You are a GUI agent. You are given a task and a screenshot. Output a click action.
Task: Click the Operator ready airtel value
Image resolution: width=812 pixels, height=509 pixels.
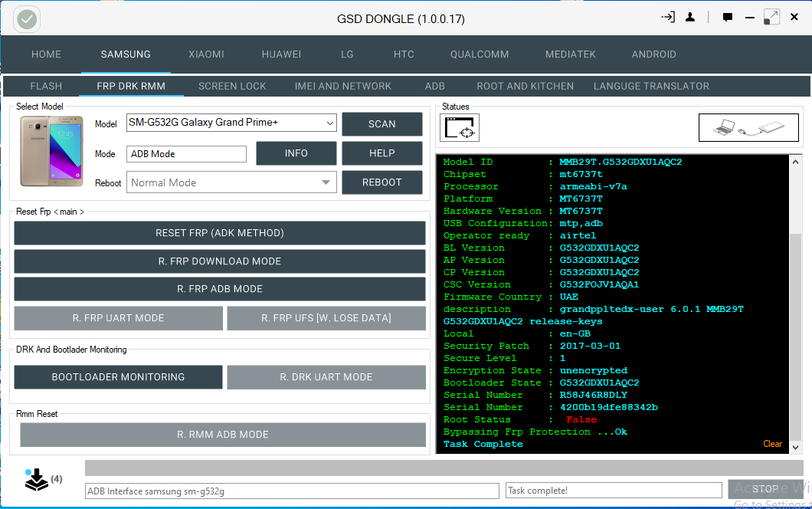click(578, 235)
